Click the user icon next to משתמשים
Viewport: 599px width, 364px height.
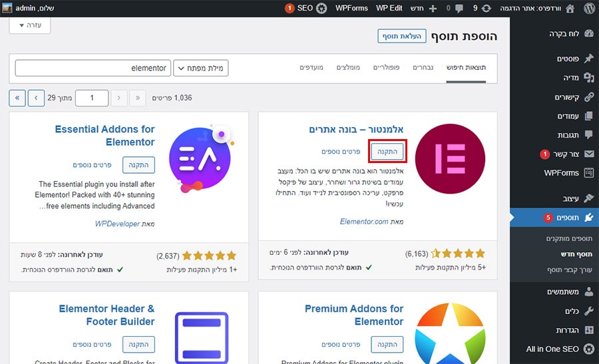coord(589,291)
